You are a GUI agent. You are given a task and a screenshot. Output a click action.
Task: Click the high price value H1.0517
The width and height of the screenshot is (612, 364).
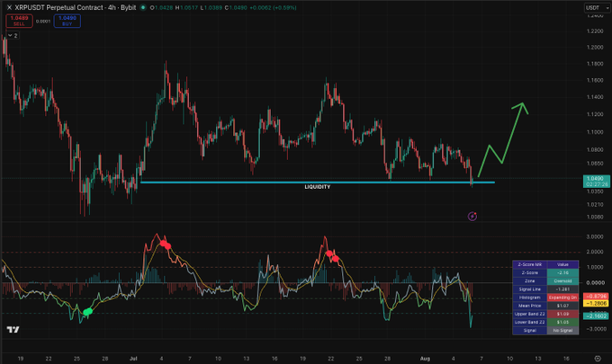pyautogui.click(x=186, y=8)
